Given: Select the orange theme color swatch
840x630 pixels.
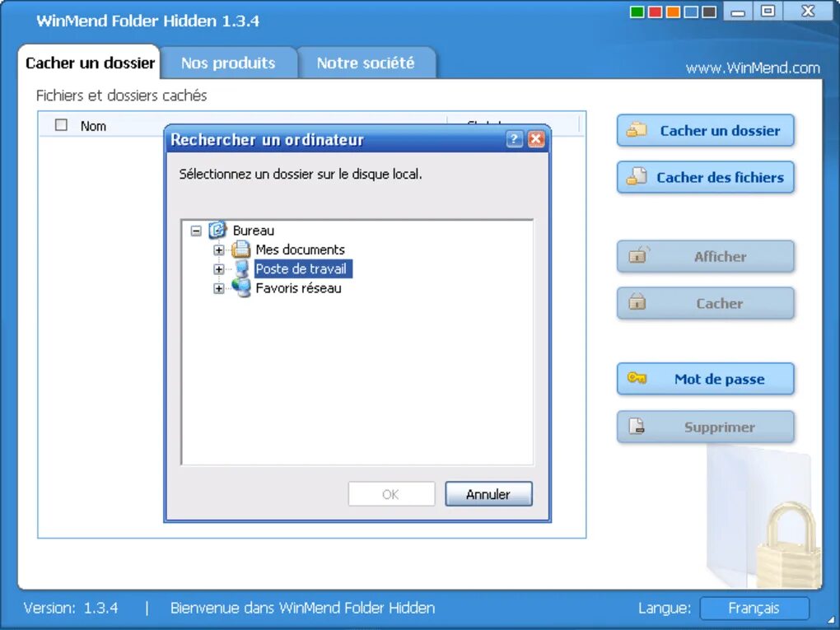Looking at the screenshot, I should click(x=674, y=12).
